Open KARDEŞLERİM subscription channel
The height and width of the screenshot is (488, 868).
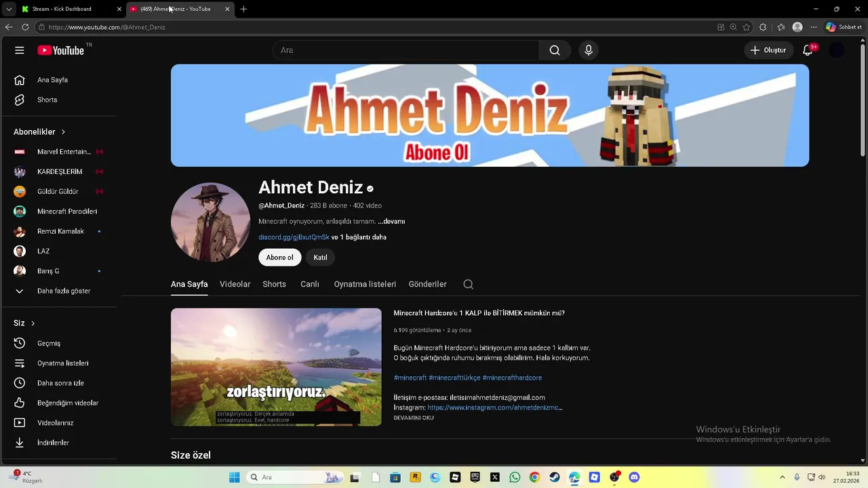coord(58,171)
